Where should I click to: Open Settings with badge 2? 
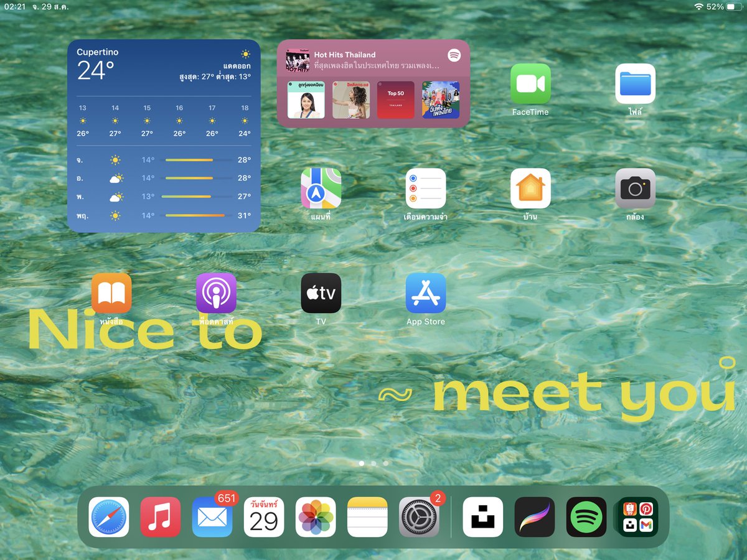click(x=419, y=517)
